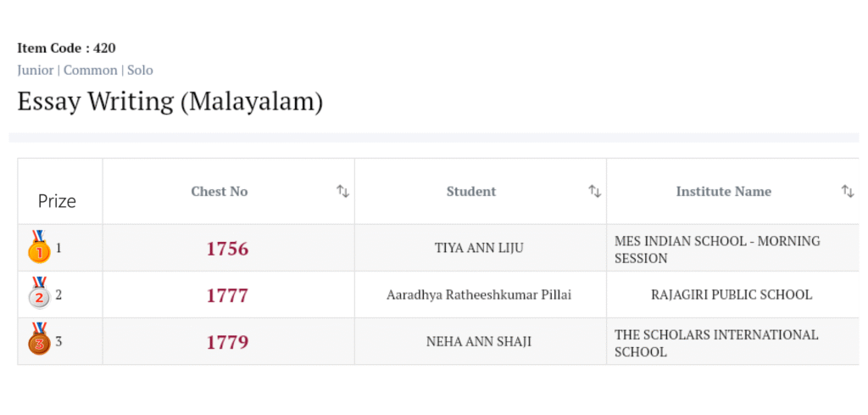Click chest number 1779

227,342
